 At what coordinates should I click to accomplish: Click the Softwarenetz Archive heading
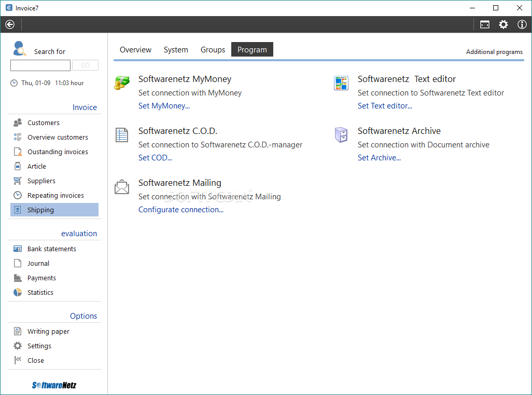(399, 131)
